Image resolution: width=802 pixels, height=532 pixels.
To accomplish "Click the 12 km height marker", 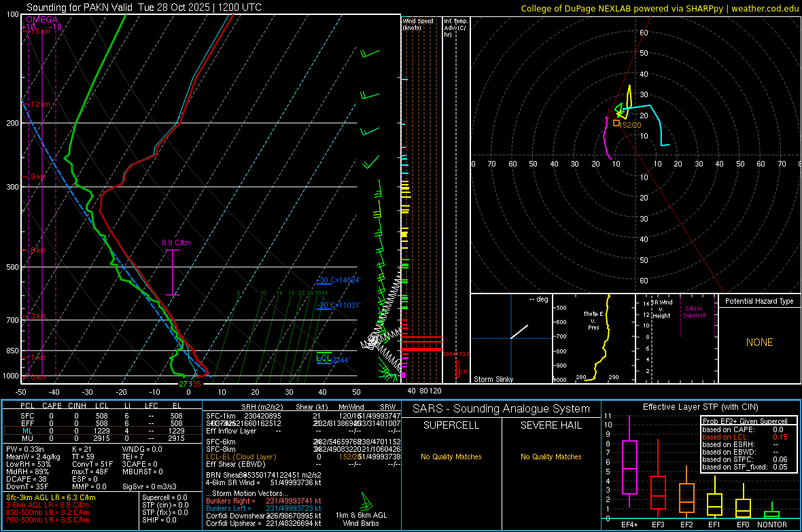I will [x=40, y=104].
